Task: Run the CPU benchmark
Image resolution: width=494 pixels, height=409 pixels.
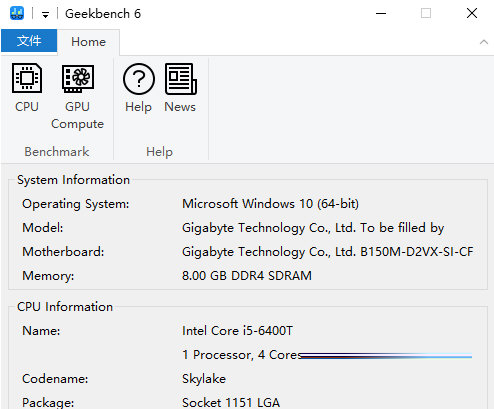Action: 27,88
